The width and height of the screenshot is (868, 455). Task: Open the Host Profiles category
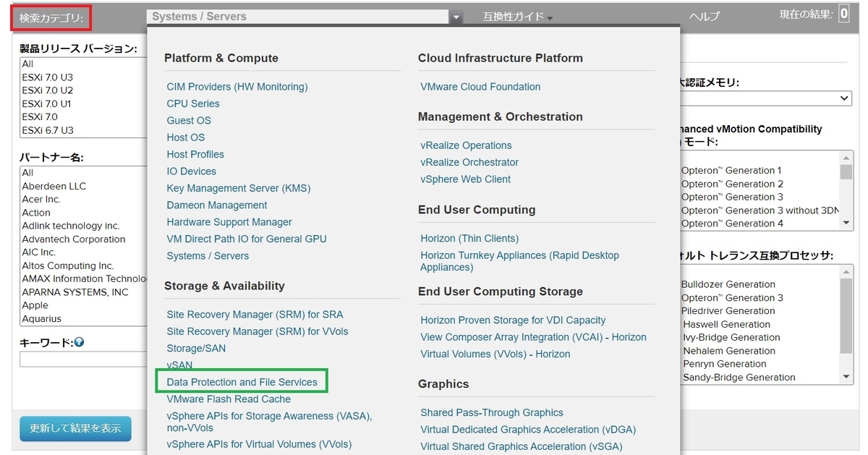tap(195, 154)
